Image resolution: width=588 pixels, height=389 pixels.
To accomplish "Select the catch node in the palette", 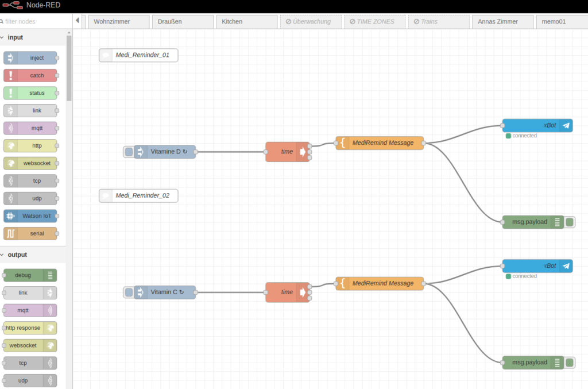I will 30,75.
